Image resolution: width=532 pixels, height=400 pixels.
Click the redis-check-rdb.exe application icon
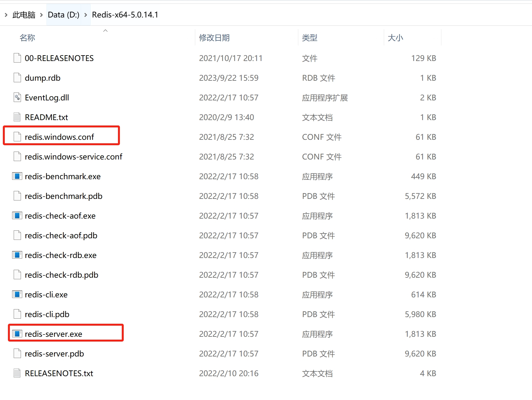point(17,255)
